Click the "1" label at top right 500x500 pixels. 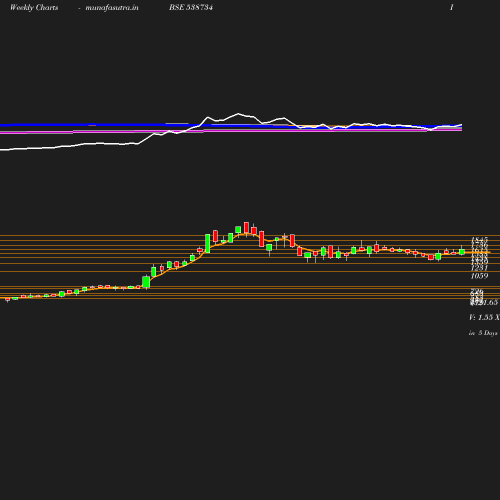452,7
